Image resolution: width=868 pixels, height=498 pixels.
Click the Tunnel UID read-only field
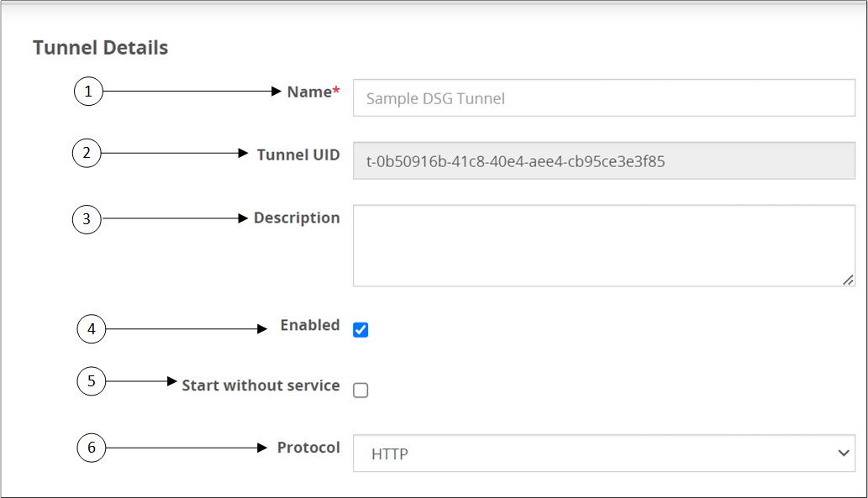pyautogui.click(x=603, y=160)
